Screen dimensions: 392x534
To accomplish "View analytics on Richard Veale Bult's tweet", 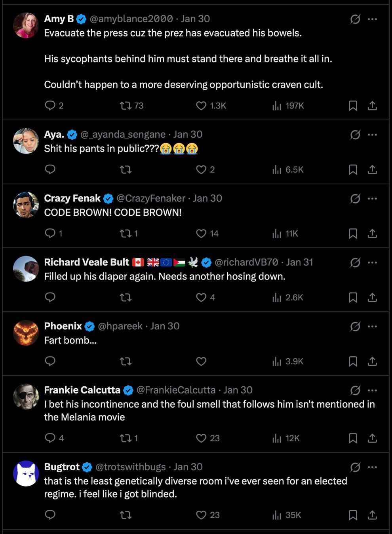I will click(277, 298).
